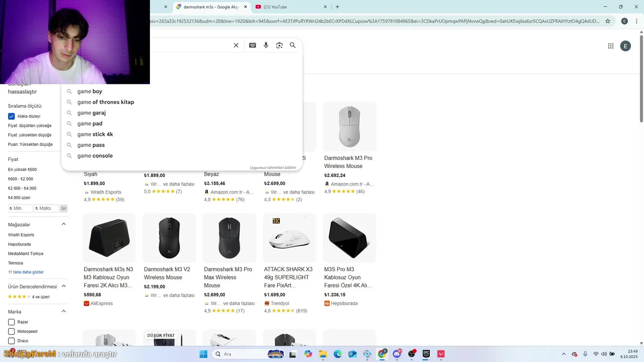Screen dimensions: 644x362
Task: Filter price ₺2.000 - ₺4.000
Action: pos(22,189)
